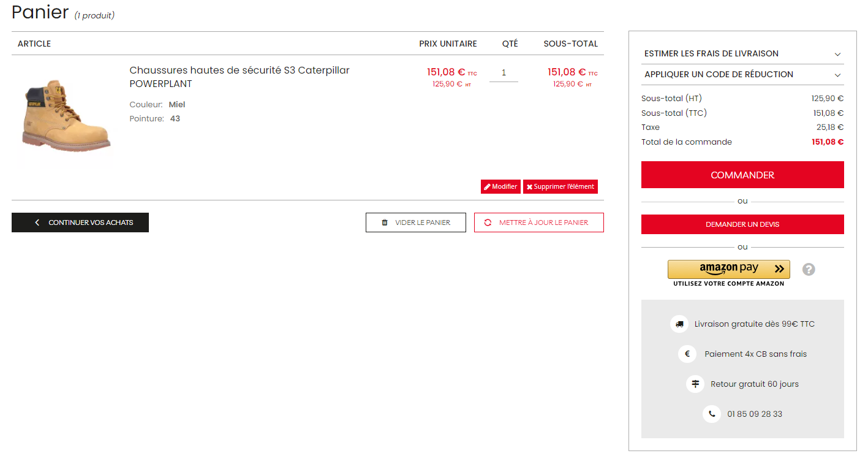This screenshot has height=464, width=868.
Task: Pay with the Amazon Pay button
Action: 728,269
